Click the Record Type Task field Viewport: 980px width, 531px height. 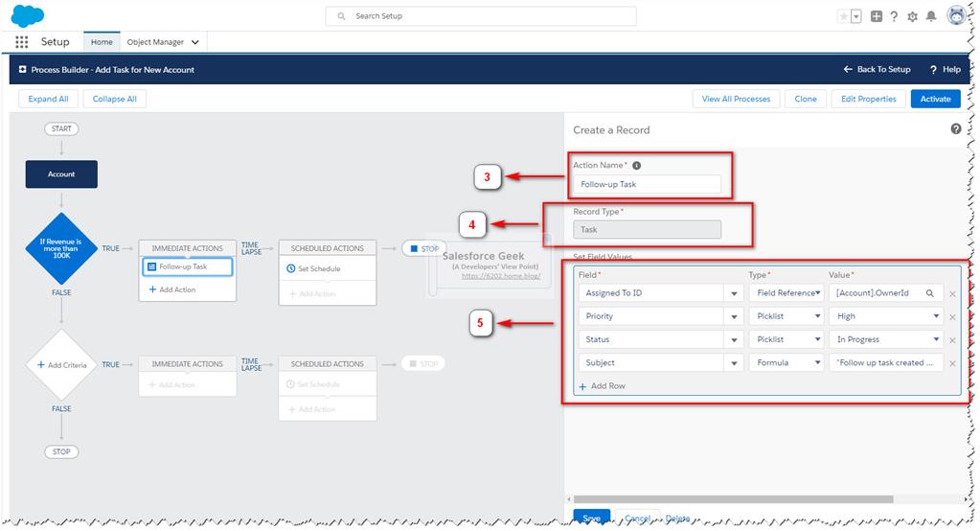click(x=647, y=229)
